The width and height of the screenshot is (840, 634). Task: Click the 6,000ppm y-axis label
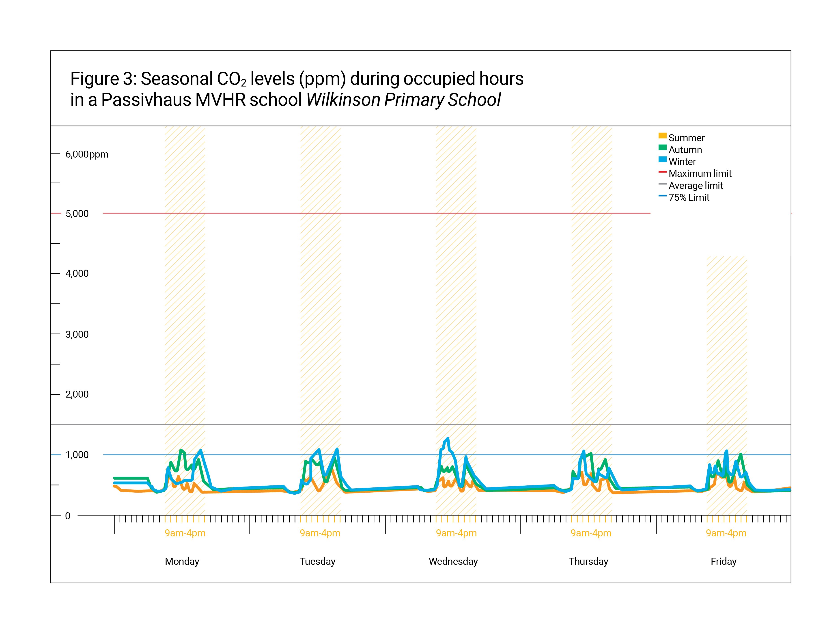coord(87,154)
